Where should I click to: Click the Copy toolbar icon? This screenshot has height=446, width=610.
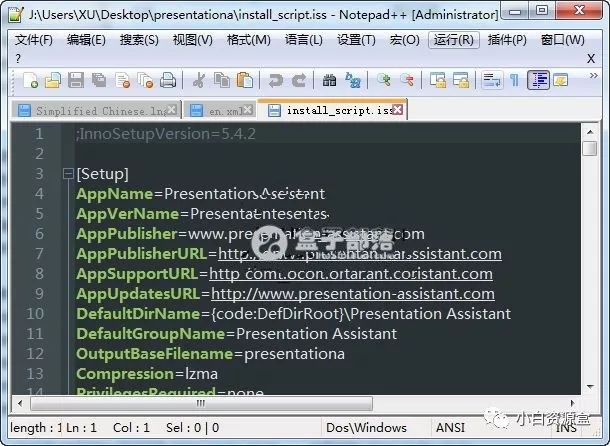(x=222, y=80)
